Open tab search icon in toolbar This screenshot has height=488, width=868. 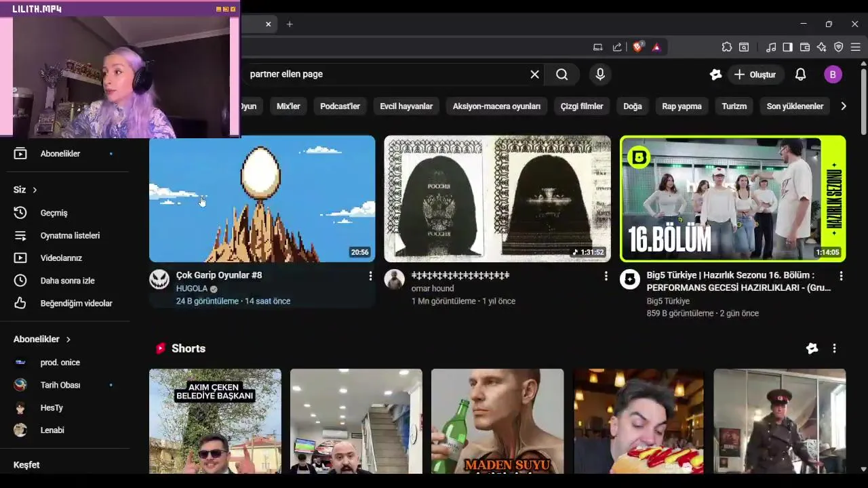point(744,47)
